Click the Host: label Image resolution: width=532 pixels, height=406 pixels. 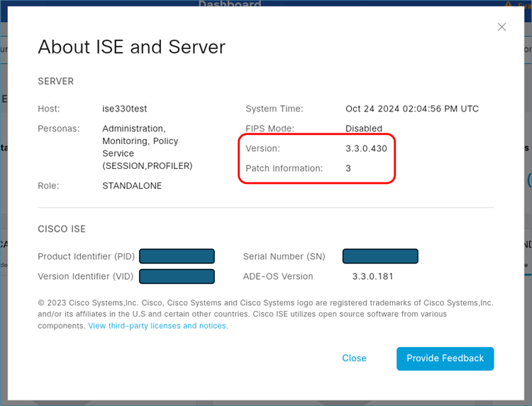[x=49, y=109]
